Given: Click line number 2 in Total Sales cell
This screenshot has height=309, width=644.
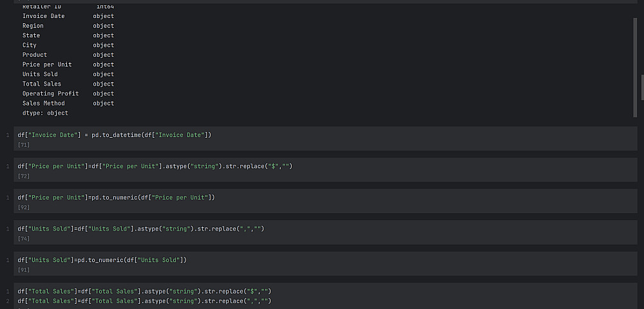Looking at the screenshot, I should [x=8, y=301].
